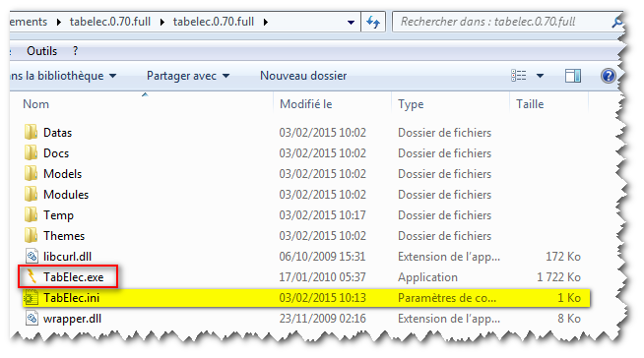Select TabElec.exe file name
644x358 pixels.
[x=74, y=277]
